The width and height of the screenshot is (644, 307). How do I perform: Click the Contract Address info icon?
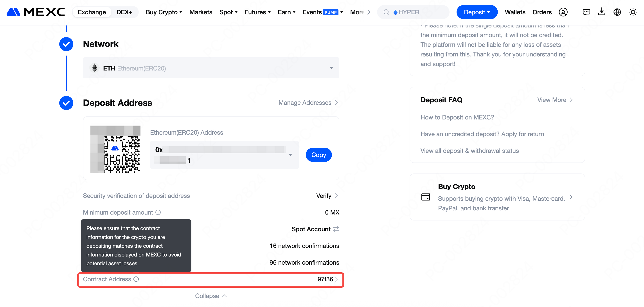(x=136, y=279)
